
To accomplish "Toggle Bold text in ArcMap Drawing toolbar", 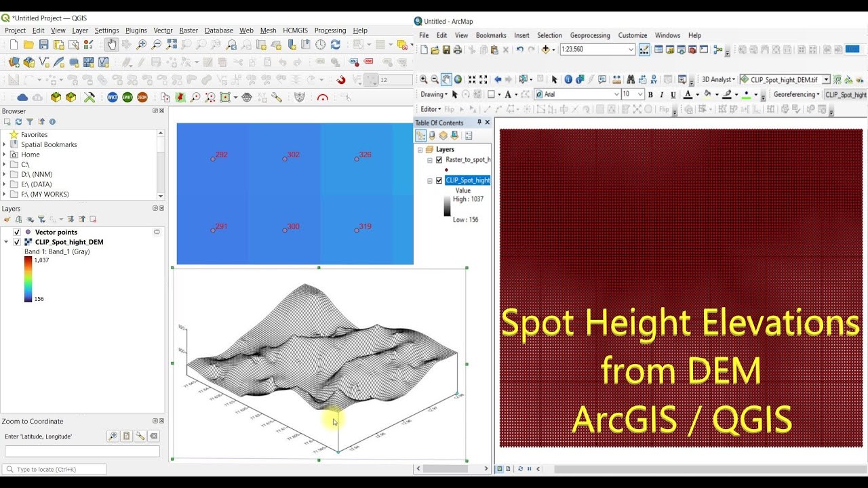I will 650,95.
